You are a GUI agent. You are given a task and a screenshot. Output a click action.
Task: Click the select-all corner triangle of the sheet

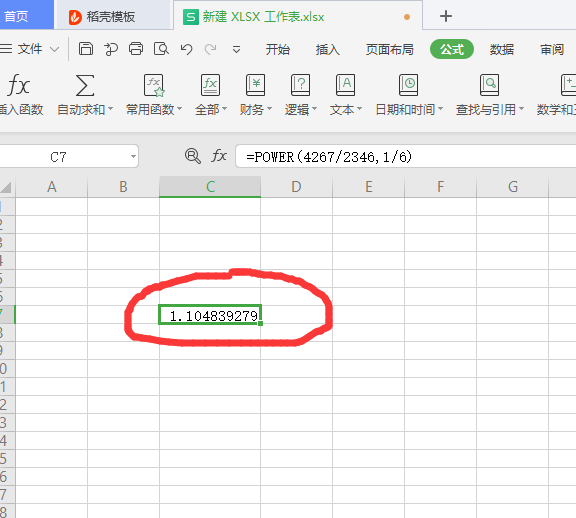point(6,187)
